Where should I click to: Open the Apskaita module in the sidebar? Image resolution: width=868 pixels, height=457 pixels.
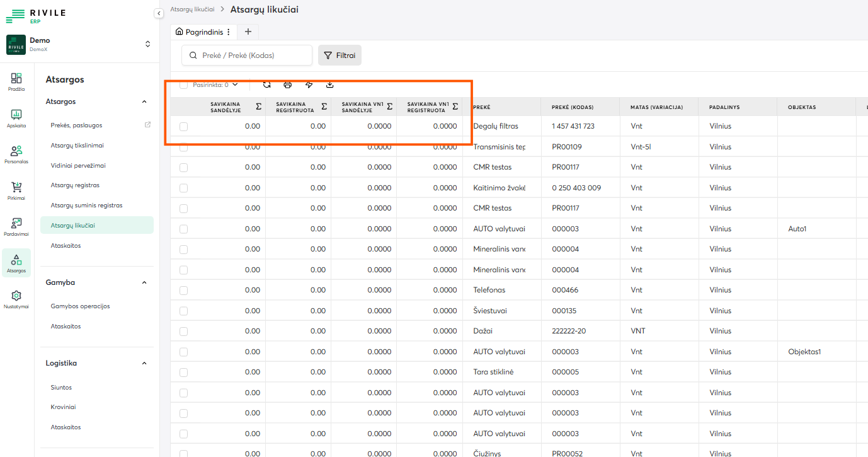[x=16, y=119]
